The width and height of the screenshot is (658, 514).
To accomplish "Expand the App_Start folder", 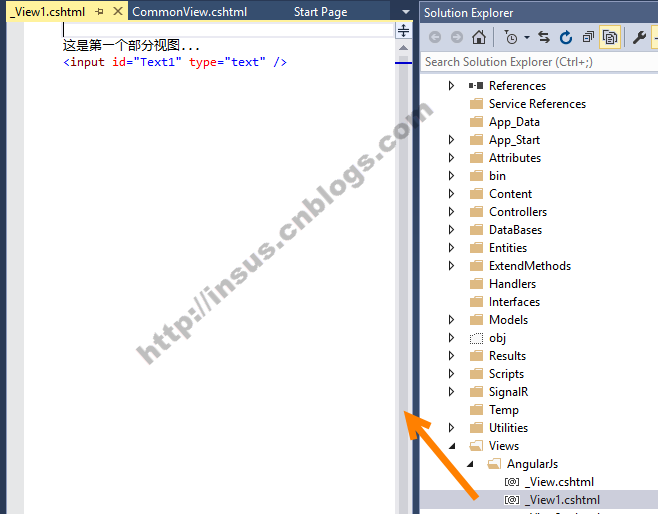I will click(451, 139).
